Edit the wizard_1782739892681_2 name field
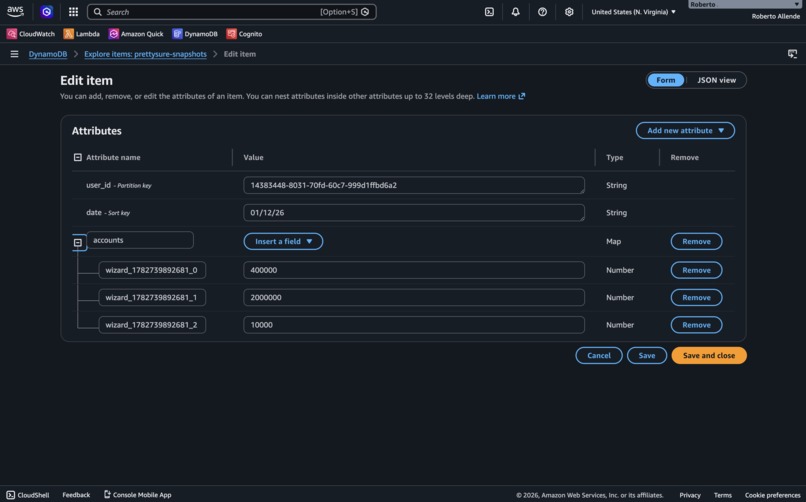Screen dimensions: 806x502 [152, 325]
